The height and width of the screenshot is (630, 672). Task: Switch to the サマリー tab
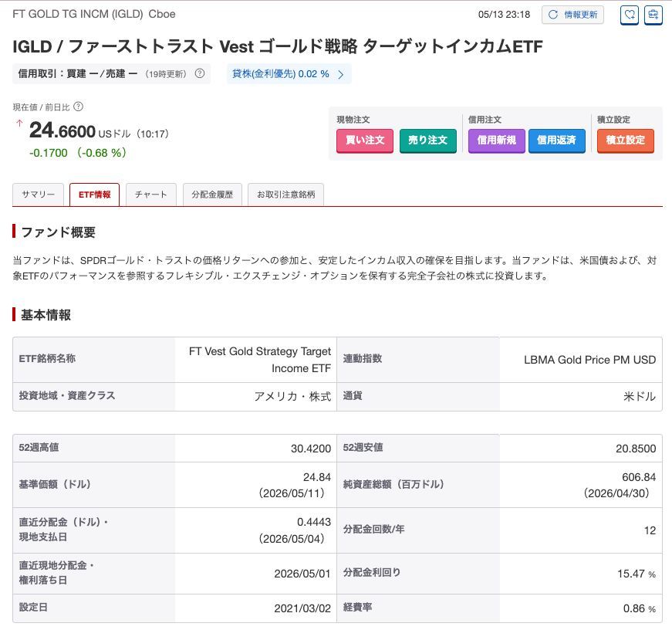tap(38, 195)
